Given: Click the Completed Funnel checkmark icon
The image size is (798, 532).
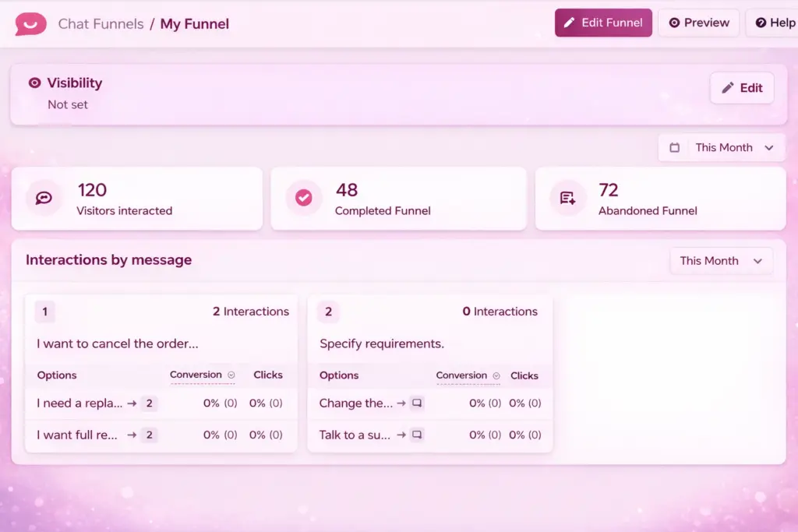Looking at the screenshot, I should point(303,198).
